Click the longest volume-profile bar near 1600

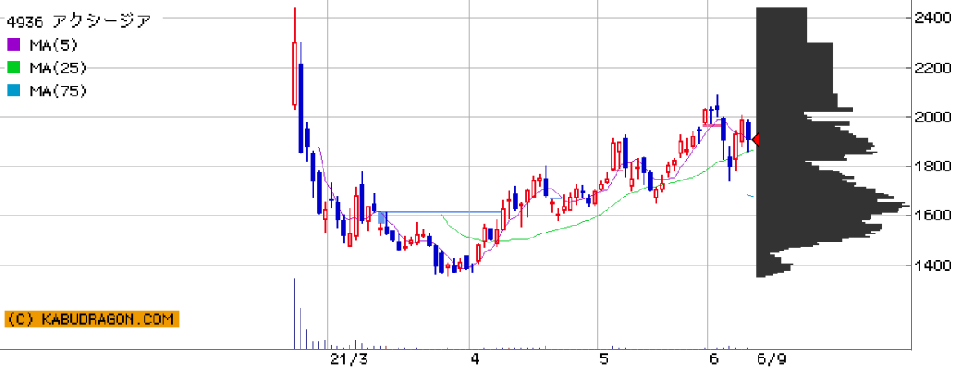[833, 205]
